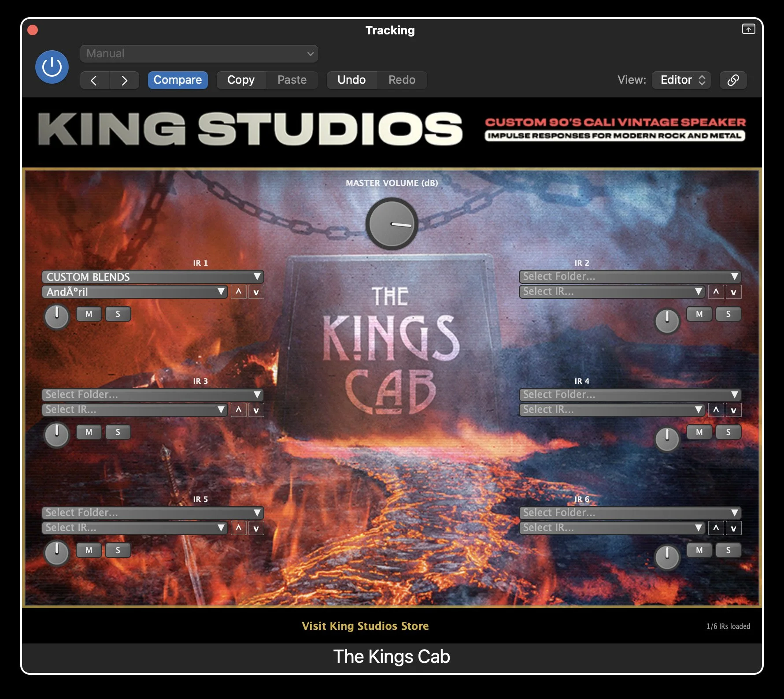Open IR 2 Select IR dropdown
This screenshot has height=699, width=784.
coord(612,292)
